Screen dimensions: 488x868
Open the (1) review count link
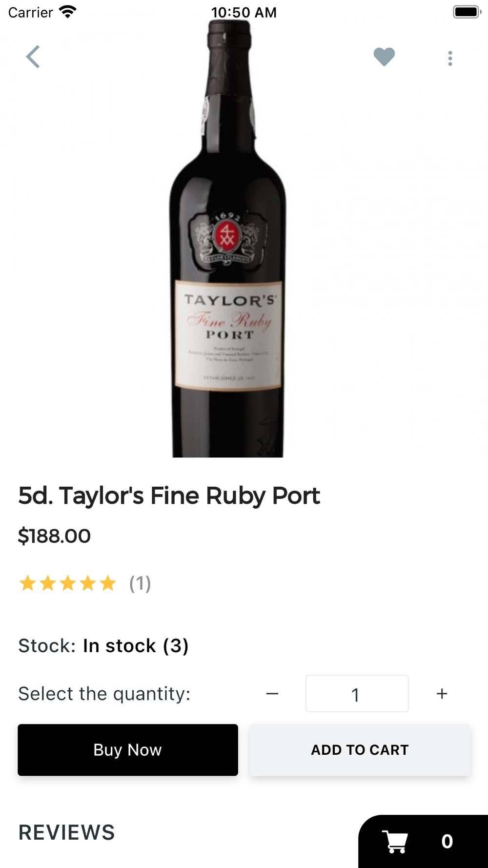click(140, 583)
